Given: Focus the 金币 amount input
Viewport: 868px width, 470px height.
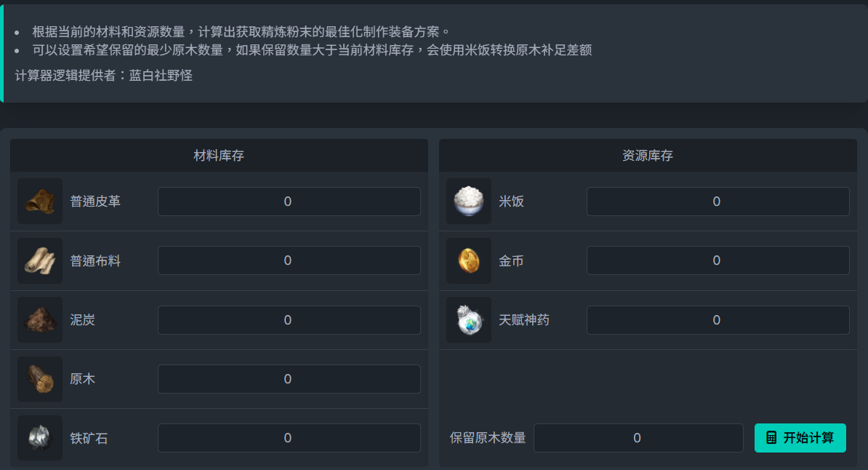Looking at the screenshot, I should pyautogui.click(x=718, y=260).
